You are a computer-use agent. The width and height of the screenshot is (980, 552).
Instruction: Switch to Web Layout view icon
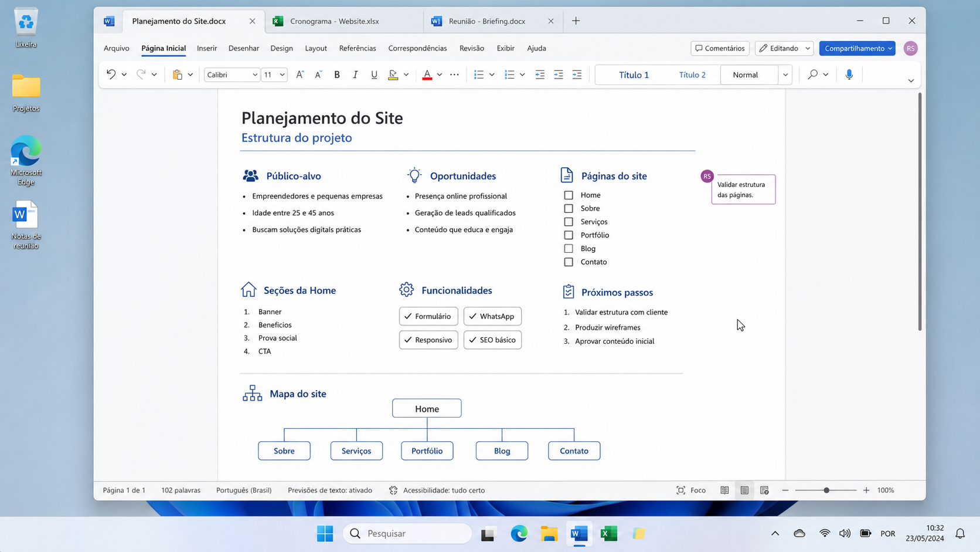click(x=764, y=490)
